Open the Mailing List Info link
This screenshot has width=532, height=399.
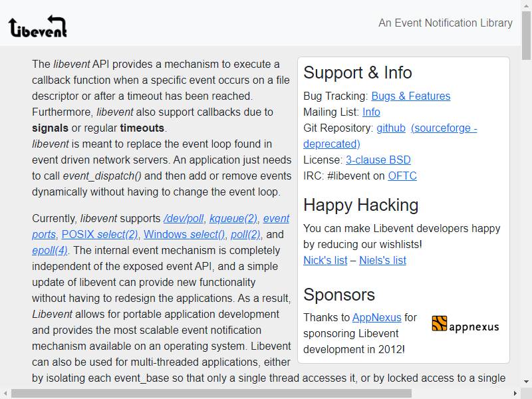pos(371,112)
